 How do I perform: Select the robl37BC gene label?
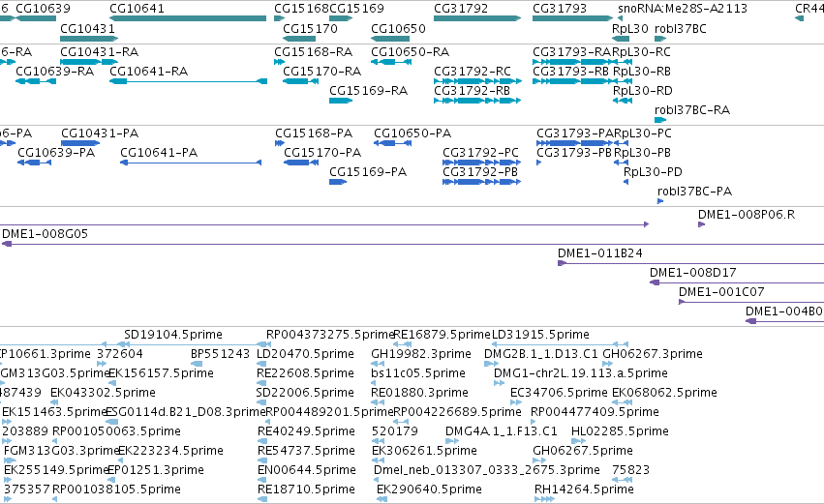[x=681, y=28]
